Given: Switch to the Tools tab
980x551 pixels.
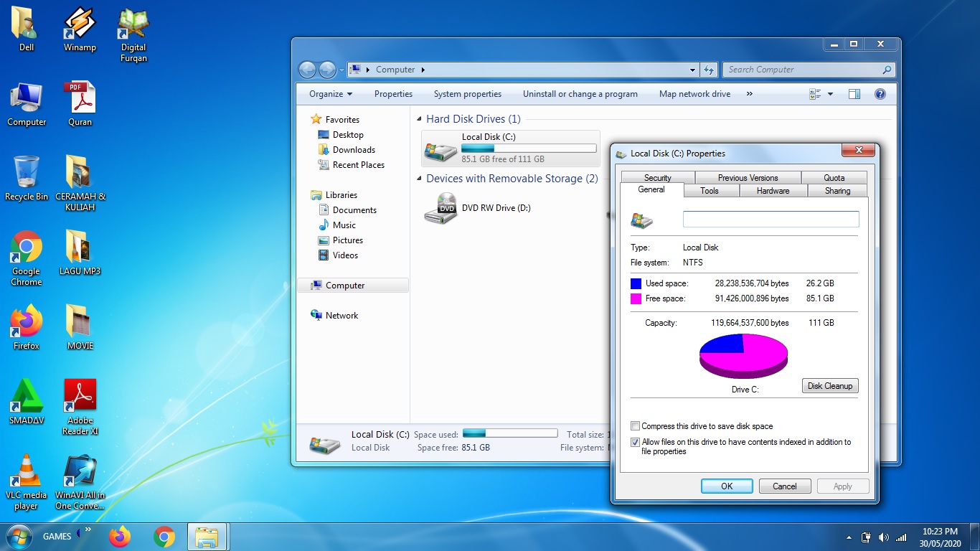Looking at the screenshot, I should [x=710, y=191].
